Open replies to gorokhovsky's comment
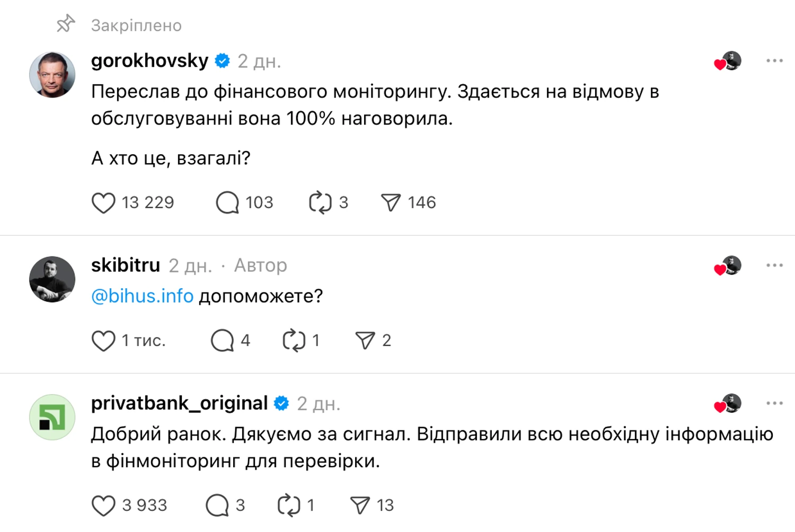This screenshot has height=532, width=795. click(227, 203)
